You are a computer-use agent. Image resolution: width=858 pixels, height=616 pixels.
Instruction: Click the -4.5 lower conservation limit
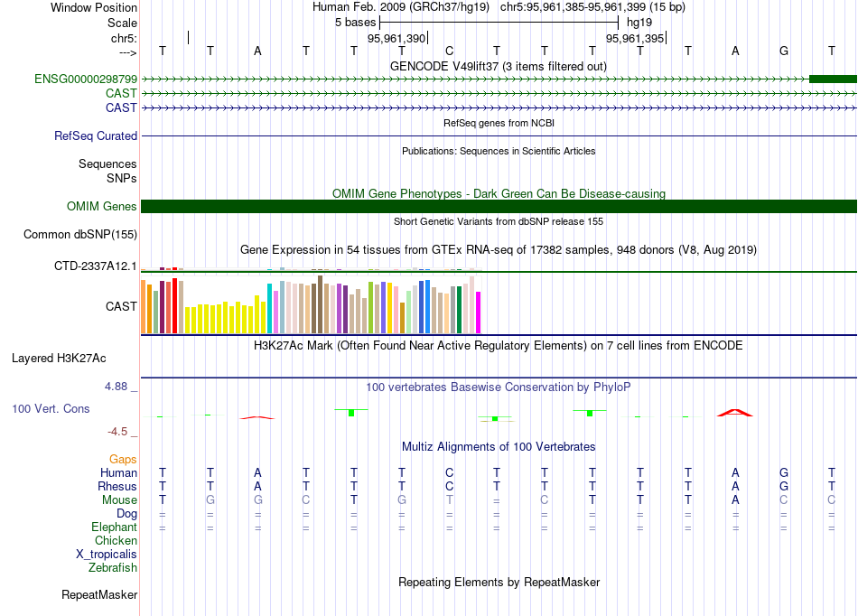coord(117,432)
